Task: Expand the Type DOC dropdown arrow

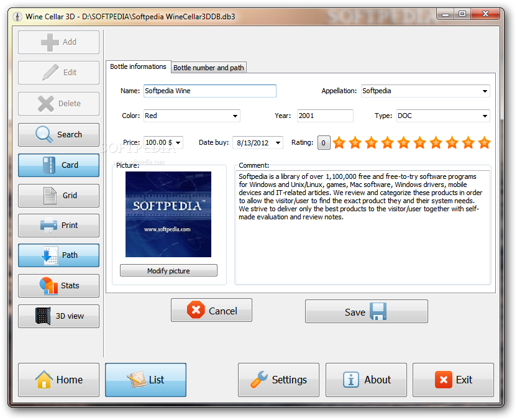Action: [485, 116]
